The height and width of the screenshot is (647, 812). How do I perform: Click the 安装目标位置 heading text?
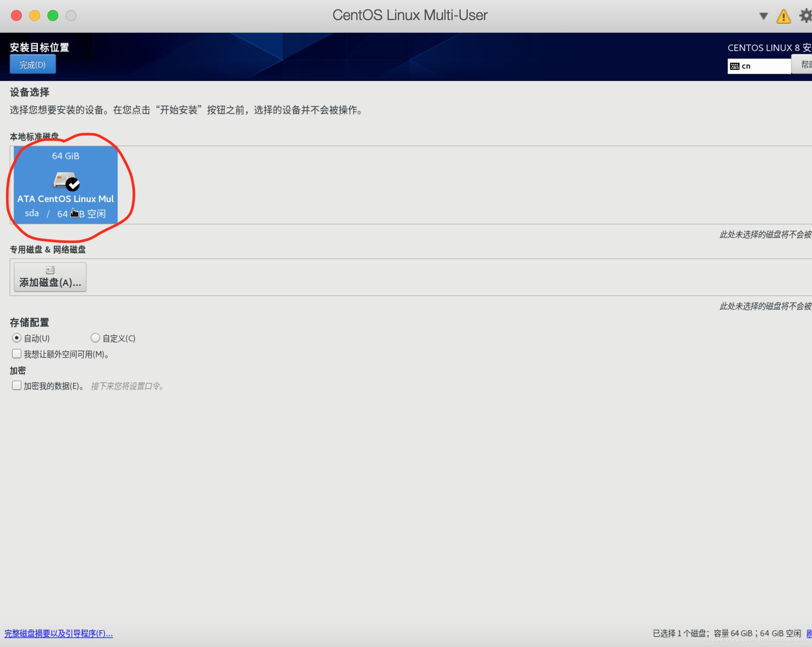40,47
